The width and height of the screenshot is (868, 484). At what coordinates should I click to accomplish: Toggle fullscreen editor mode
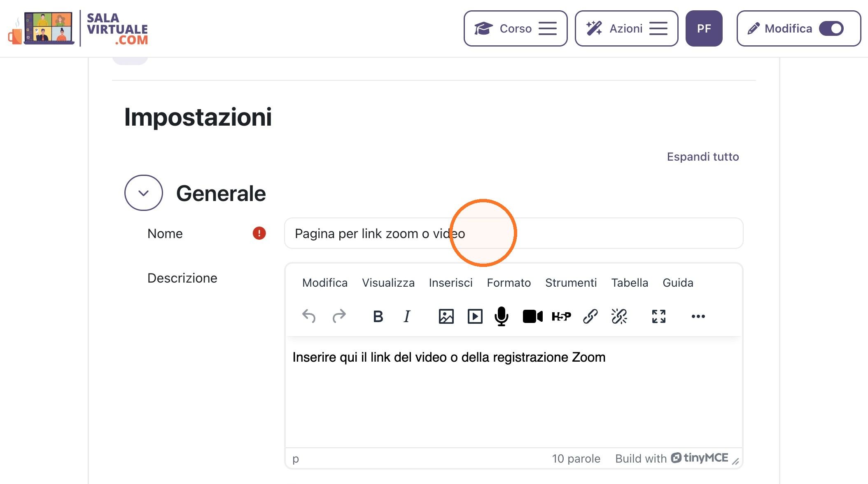point(658,316)
